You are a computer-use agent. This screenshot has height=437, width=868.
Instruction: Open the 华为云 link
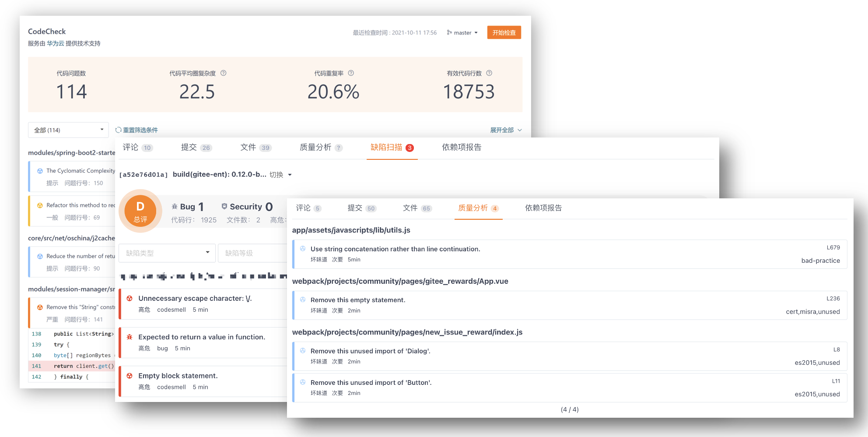[56, 43]
